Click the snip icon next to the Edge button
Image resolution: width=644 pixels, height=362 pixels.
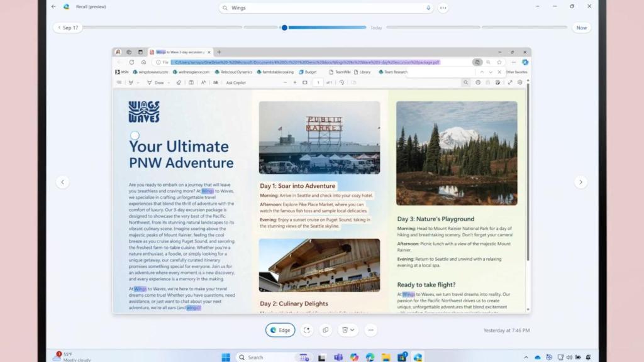click(x=307, y=329)
